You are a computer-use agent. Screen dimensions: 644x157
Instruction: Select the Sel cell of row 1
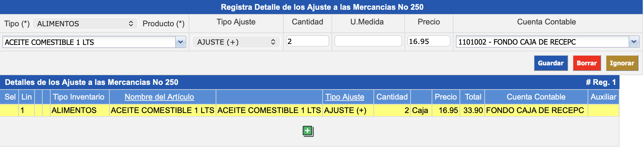click(9, 110)
